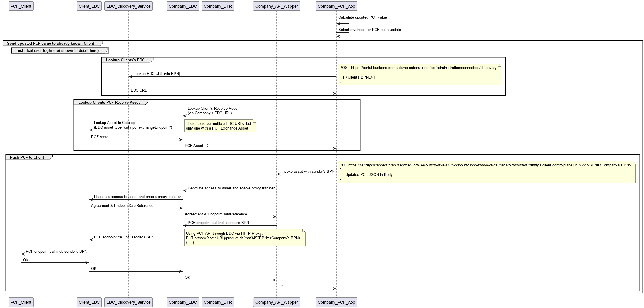This screenshot has width=644, height=308.
Task: Click 'Agreement & EndpointDataReference' from Client_EDC to Company_EDC
Action: pyautogui.click(x=122, y=206)
